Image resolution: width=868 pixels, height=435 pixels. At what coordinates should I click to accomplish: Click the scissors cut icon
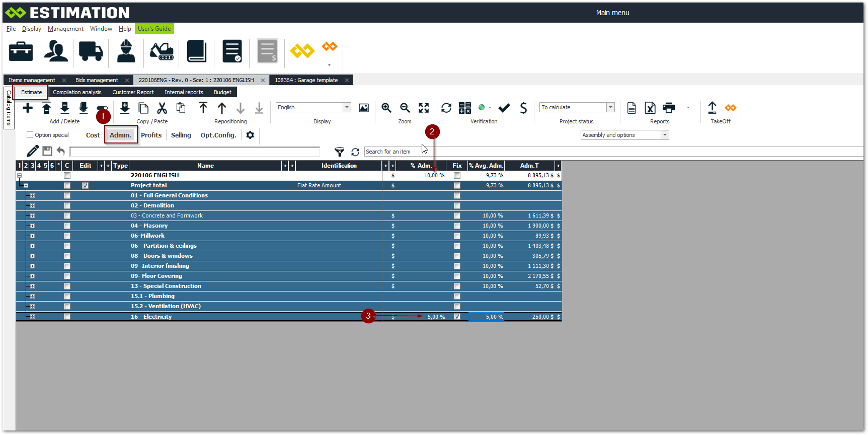(162, 108)
